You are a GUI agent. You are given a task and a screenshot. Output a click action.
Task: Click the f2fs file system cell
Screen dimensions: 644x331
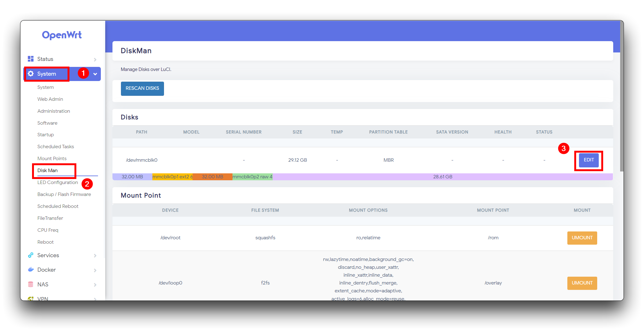[x=265, y=283]
